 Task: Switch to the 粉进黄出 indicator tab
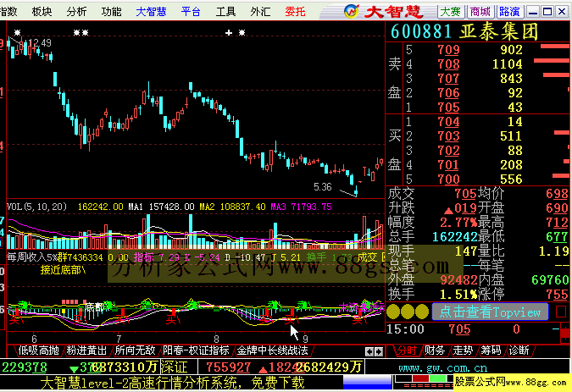[x=86, y=351]
